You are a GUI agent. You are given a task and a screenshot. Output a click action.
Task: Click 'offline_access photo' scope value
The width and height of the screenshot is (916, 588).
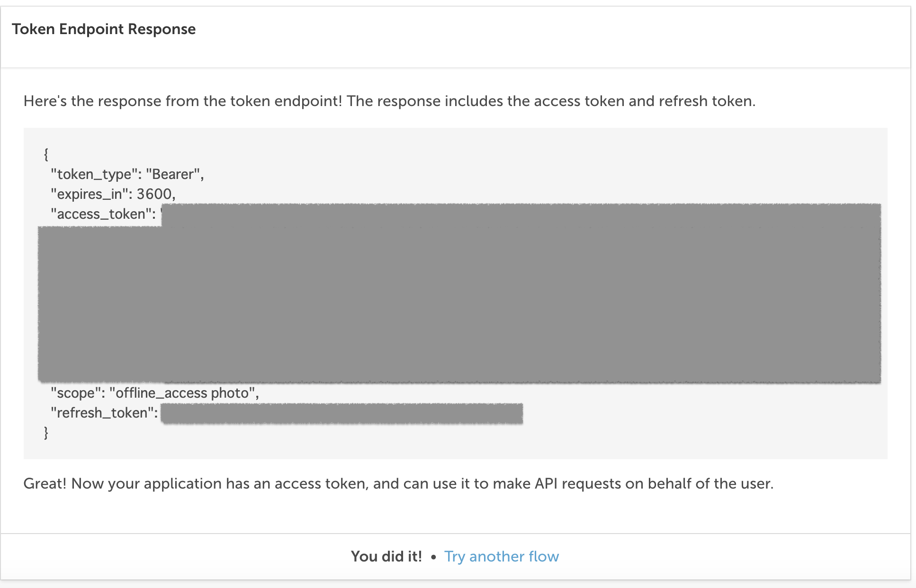pyautogui.click(x=182, y=393)
